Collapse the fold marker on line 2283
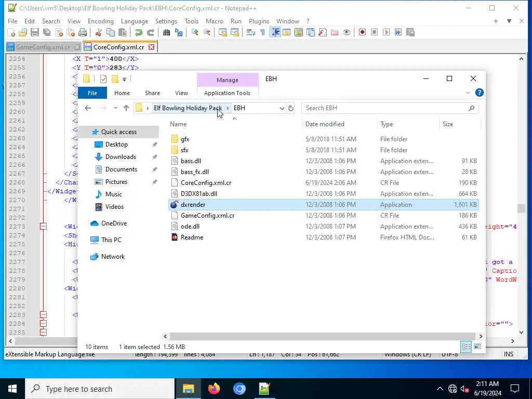 [x=43, y=315]
